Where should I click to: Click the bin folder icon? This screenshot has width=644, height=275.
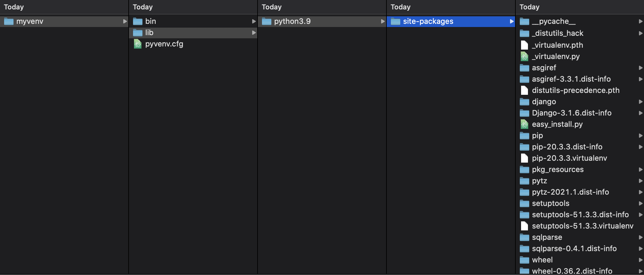click(x=138, y=21)
